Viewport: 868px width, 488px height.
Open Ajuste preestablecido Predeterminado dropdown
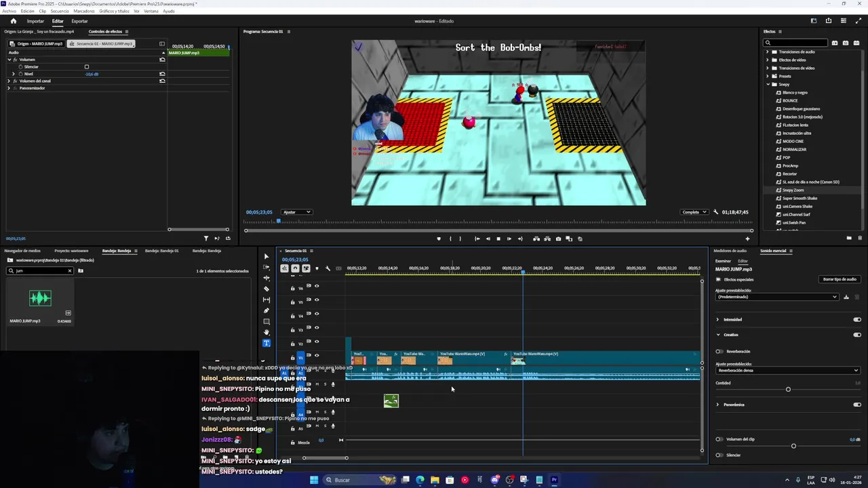(776, 297)
